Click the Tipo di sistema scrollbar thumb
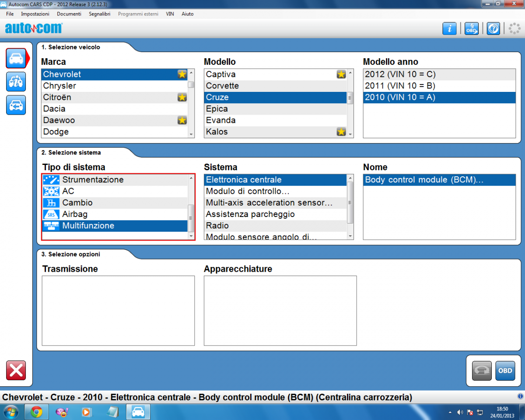This screenshot has height=420, width=525. click(x=191, y=218)
